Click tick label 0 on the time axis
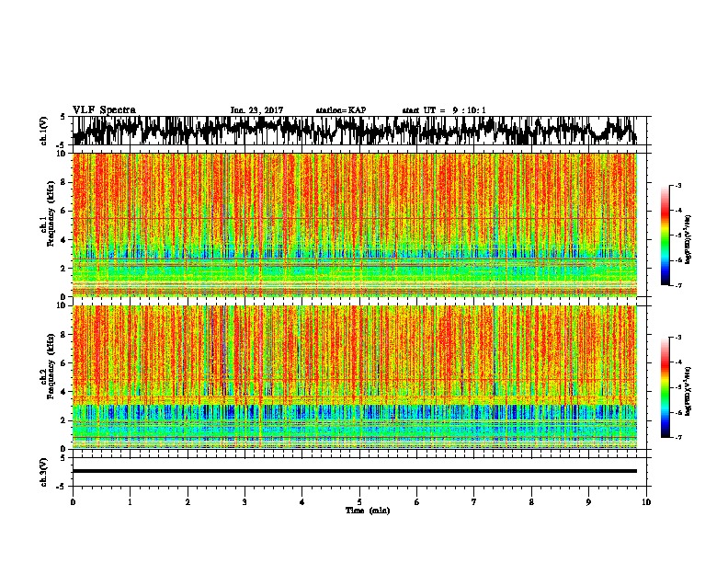The height and width of the screenshot is (563, 728). coord(73,501)
